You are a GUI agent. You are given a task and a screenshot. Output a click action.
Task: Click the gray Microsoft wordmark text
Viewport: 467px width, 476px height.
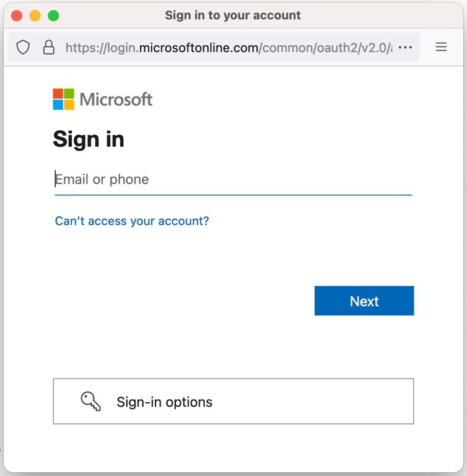[116, 99]
